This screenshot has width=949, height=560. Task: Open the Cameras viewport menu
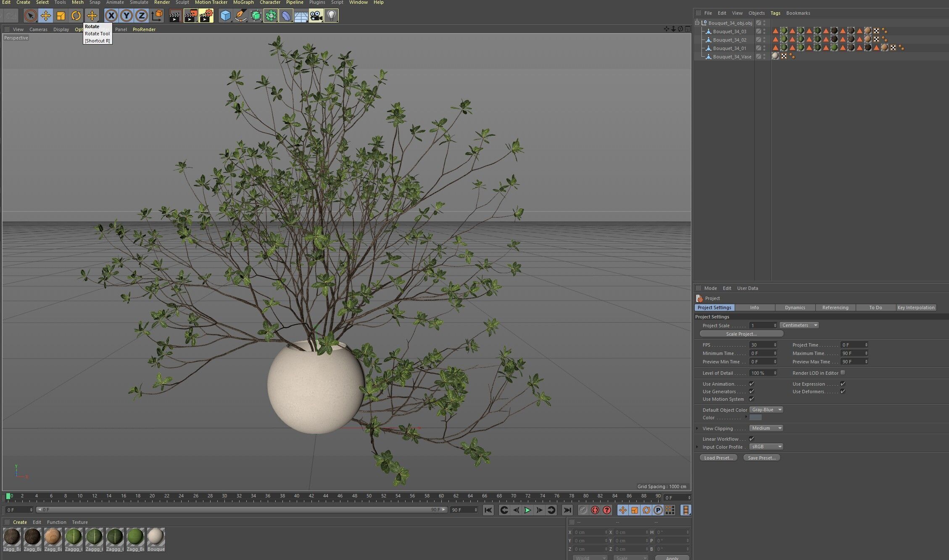pyautogui.click(x=38, y=29)
